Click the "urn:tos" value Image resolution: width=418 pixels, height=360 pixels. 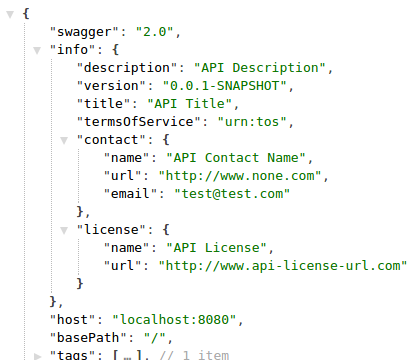[252, 122]
